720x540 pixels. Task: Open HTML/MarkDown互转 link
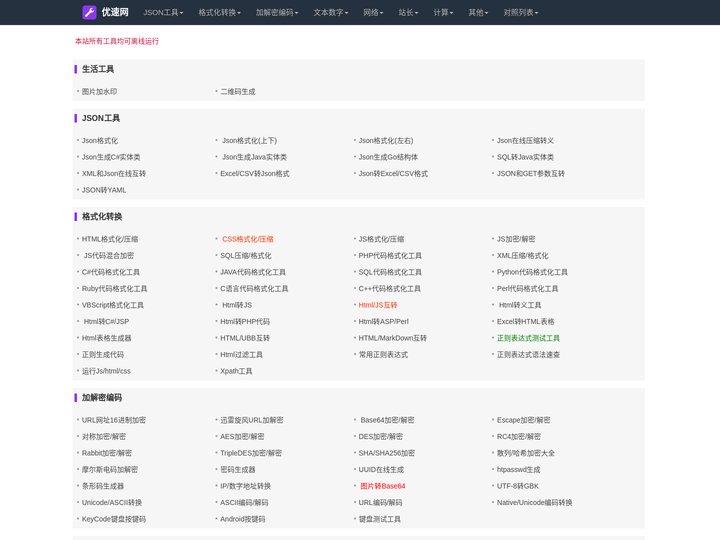click(x=393, y=338)
